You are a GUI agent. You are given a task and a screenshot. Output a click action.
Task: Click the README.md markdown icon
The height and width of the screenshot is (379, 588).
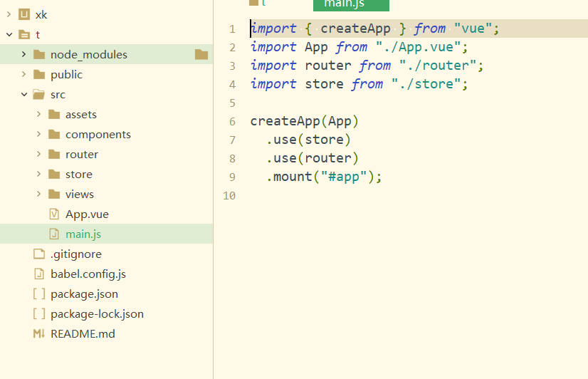point(39,333)
